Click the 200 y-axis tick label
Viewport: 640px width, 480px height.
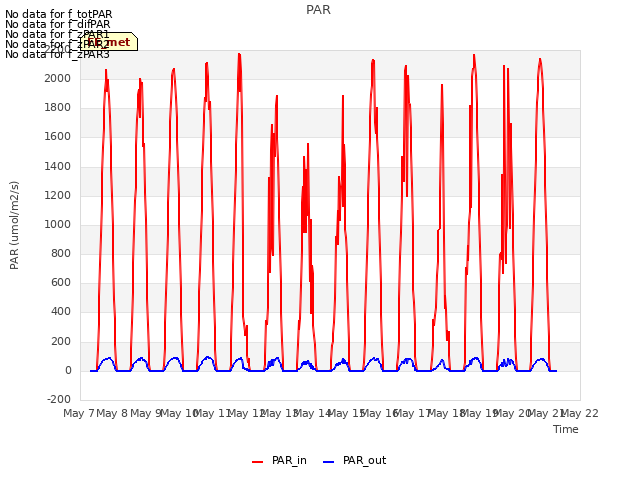[61, 342]
